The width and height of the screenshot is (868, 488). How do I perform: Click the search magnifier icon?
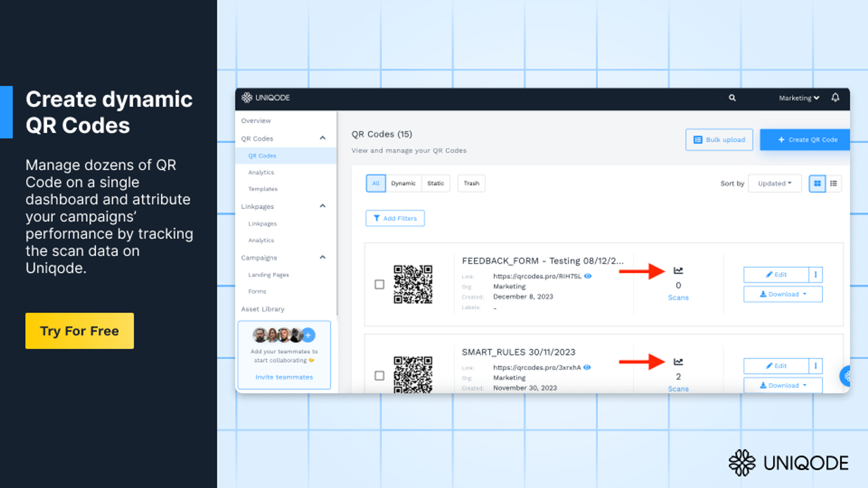(732, 98)
